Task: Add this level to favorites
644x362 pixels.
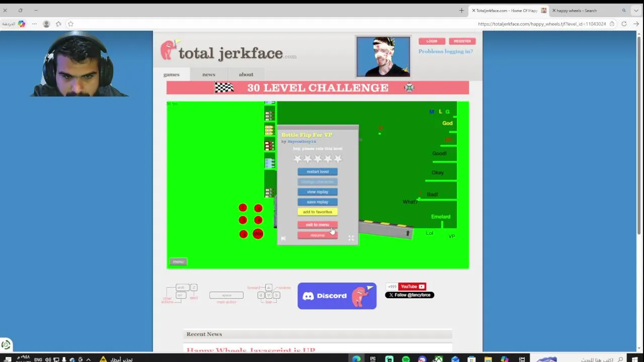Action: 317,212
